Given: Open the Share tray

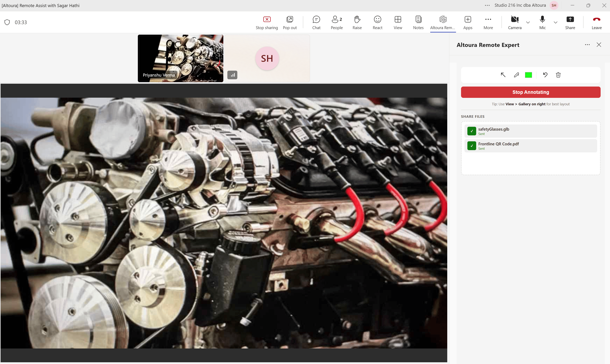Looking at the screenshot, I should [570, 23].
